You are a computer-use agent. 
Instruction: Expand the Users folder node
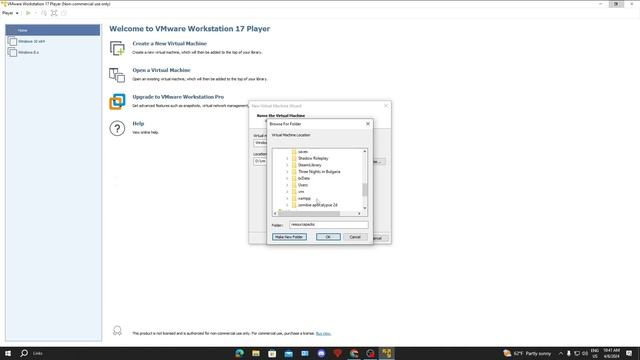[x=287, y=185]
